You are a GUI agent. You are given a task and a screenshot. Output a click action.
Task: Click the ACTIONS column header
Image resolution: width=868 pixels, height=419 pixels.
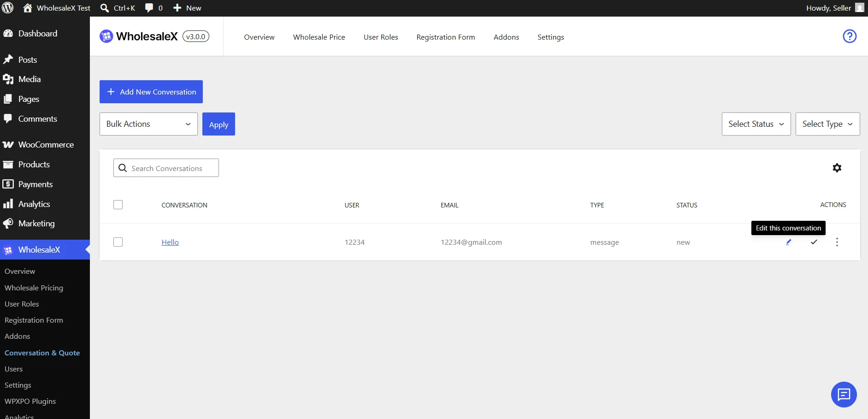point(833,205)
